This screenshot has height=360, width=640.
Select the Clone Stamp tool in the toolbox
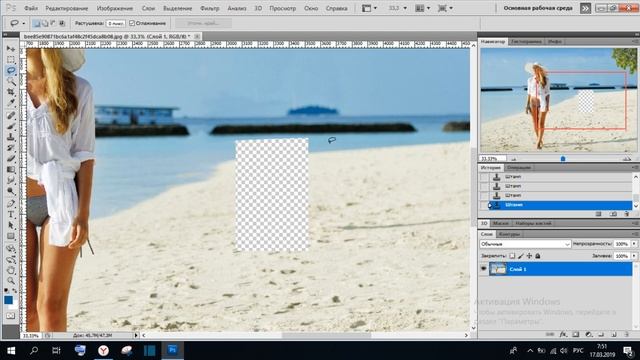tap(11, 137)
